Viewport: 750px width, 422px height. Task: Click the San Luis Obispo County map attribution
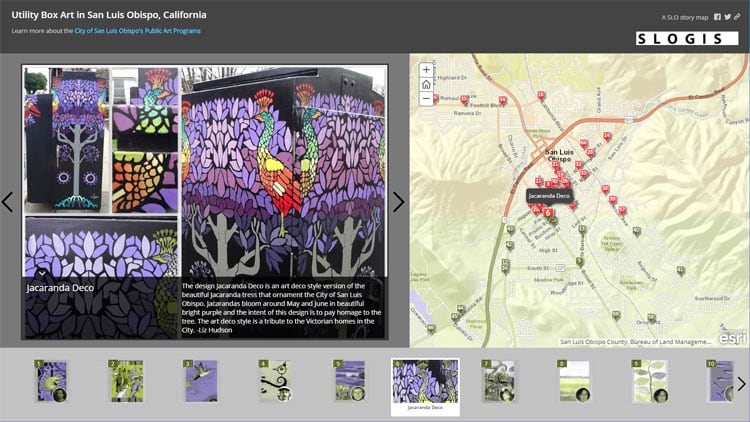pos(635,342)
